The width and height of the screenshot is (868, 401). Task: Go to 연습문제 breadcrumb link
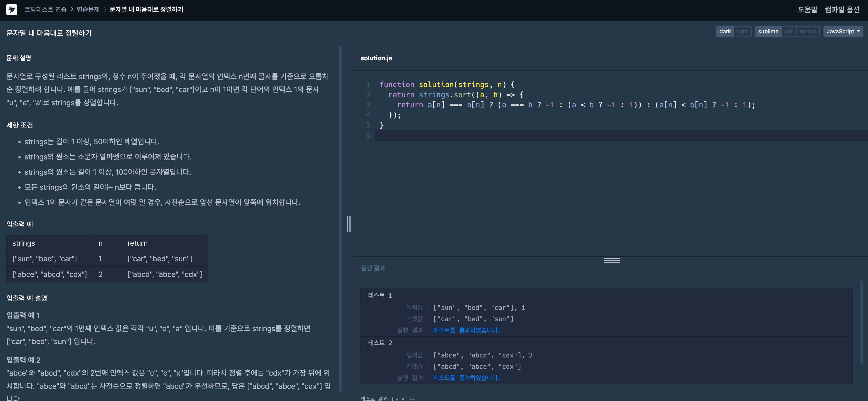tap(88, 10)
